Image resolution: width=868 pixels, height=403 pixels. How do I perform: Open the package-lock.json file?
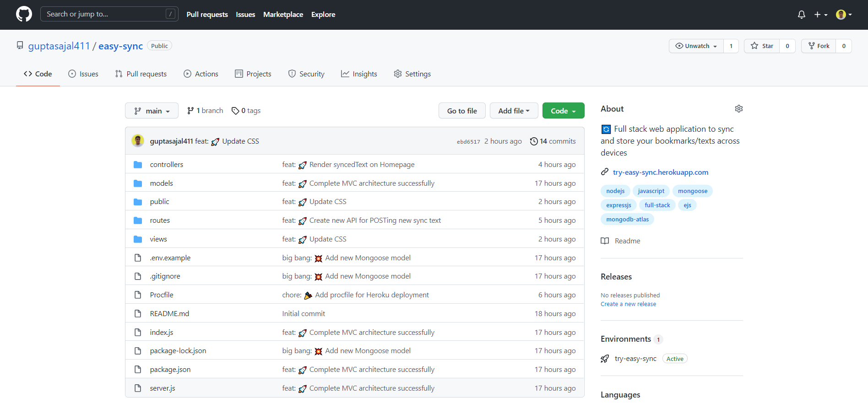(x=178, y=351)
